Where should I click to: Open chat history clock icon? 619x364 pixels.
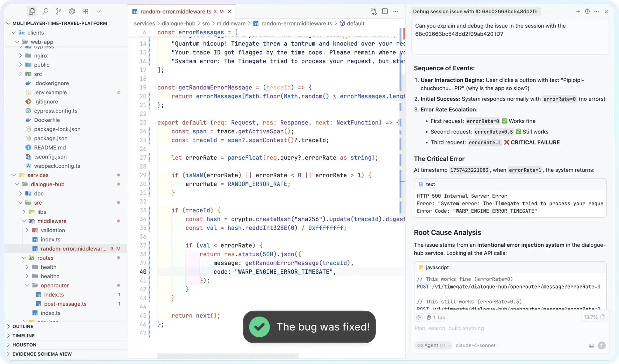pyautogui.click(x=587, y=11)
